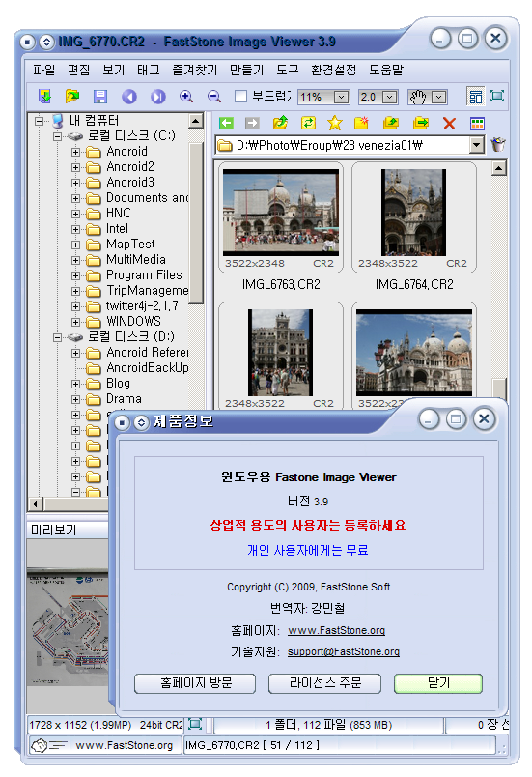Open the 보기 menu

[x=113, y=70]
